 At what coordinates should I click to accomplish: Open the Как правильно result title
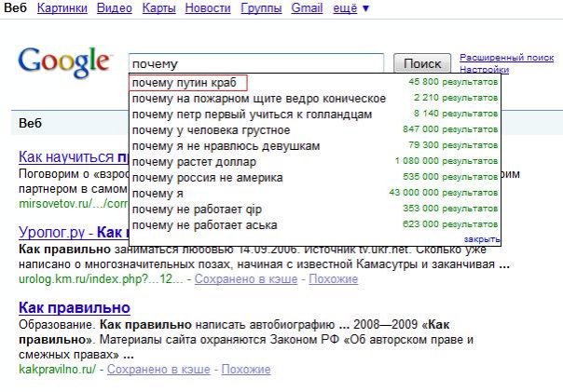coord(75,307)
